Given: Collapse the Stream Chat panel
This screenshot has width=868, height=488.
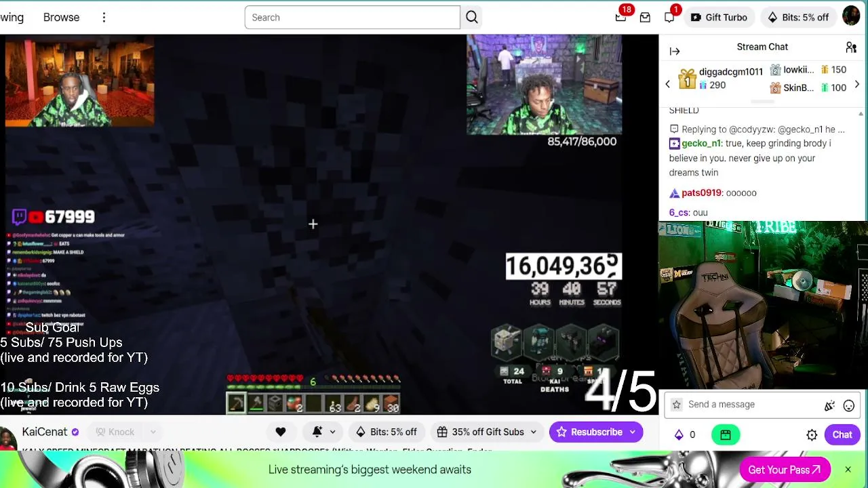Looking at the screenshot, I should 675,51.
